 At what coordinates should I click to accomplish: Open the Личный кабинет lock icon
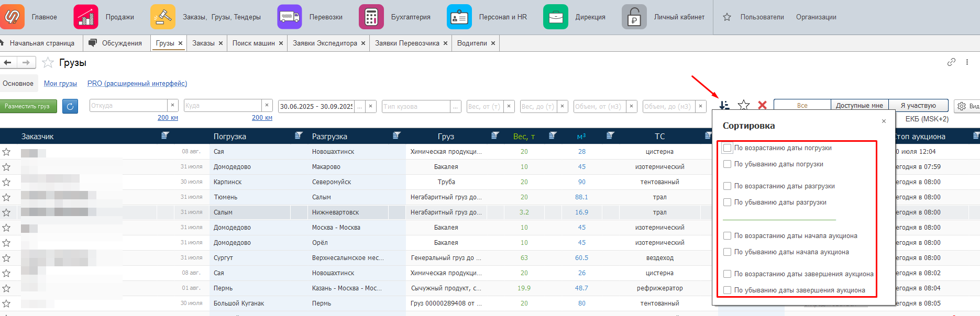[634, 17]
